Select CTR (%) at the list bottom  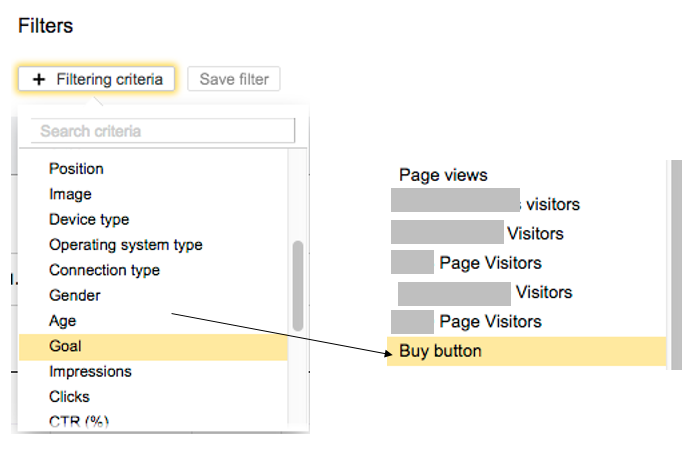point(78,421)
